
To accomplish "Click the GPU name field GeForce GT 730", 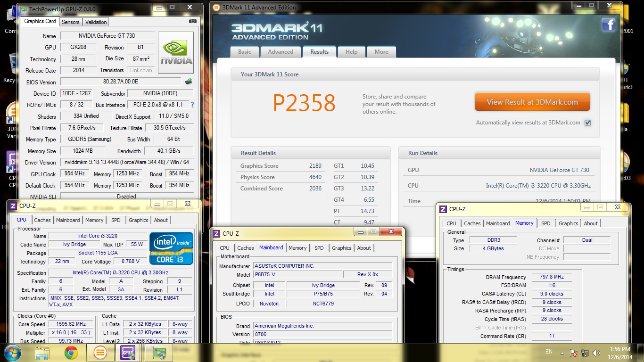I will click(x=107, y=36).
